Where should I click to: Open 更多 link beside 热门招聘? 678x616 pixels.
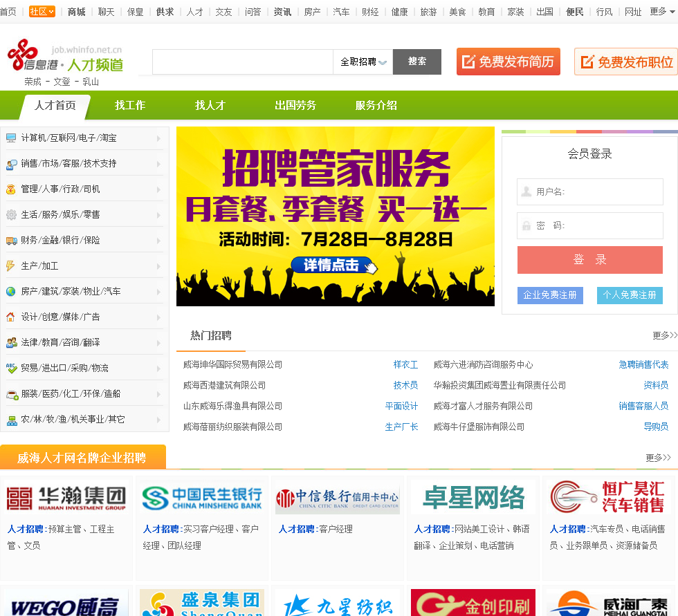click(x=665, y=335)
